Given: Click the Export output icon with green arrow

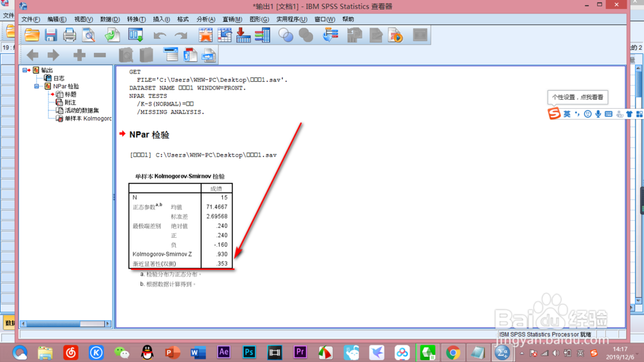Looking at the screenshot, I should point(112,35).
